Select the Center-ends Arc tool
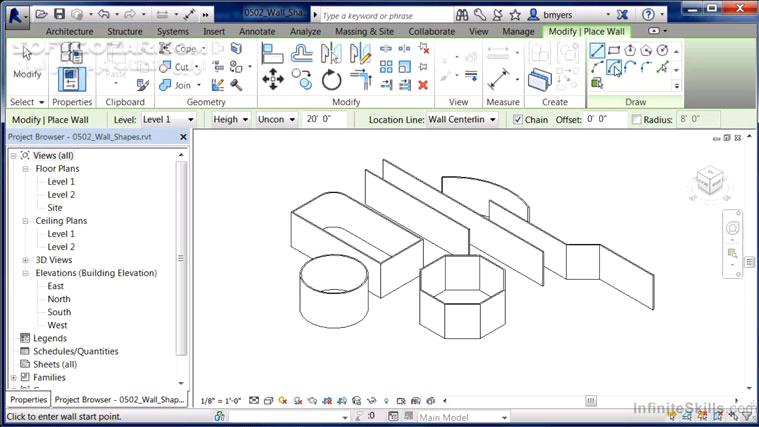This screenshot has height=427, width=759. pyautogui.click(x=614, y=67)
